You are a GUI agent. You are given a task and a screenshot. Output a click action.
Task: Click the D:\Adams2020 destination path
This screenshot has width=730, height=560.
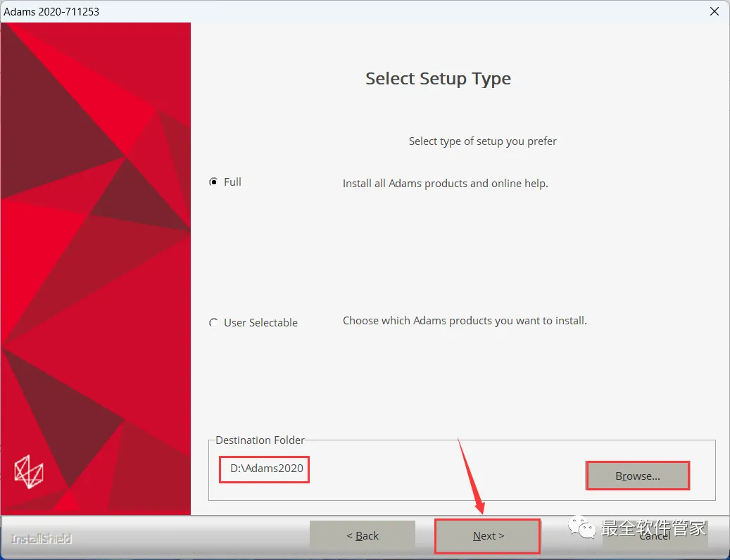pos(267,469)
